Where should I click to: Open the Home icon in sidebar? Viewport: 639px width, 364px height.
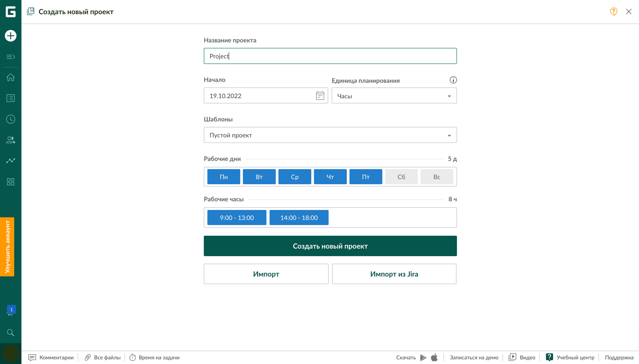coord(11,77)
